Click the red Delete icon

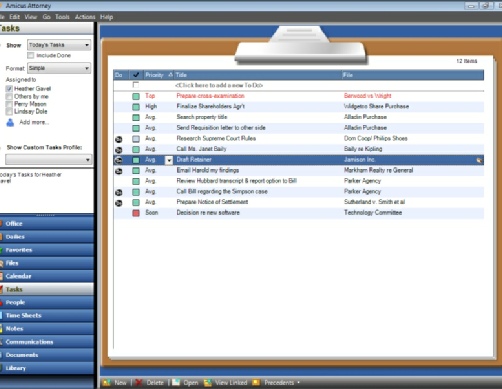click(139, 383)
